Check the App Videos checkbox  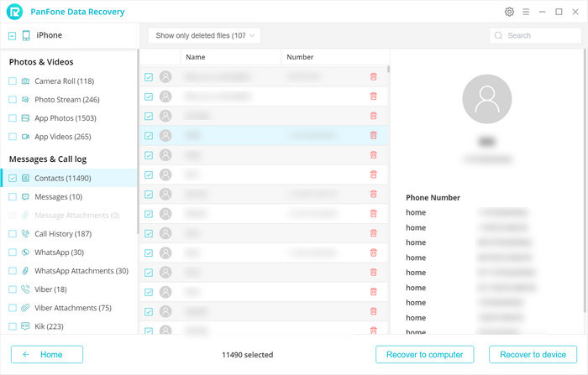(x=13, y=137)
